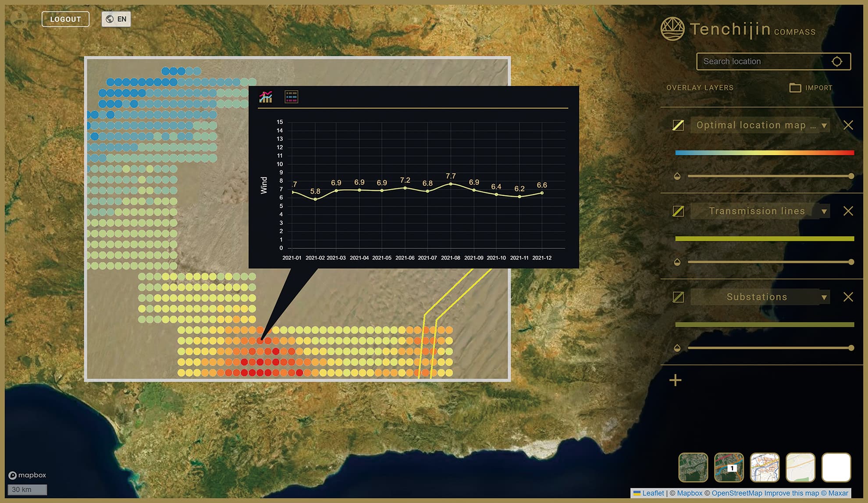868x503 pixels.
Task: Add a new overlay layer with the plus icon
Action: [675, 380]
